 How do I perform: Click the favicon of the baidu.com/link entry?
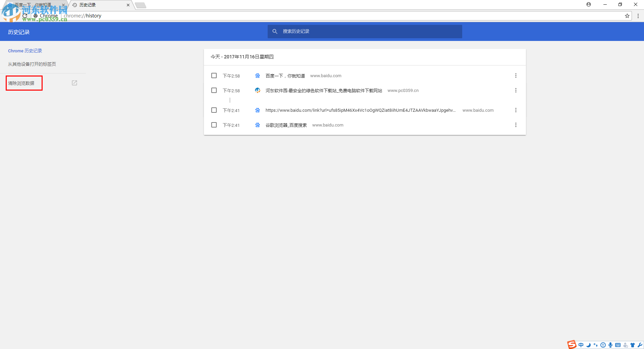tap(258, 110)
